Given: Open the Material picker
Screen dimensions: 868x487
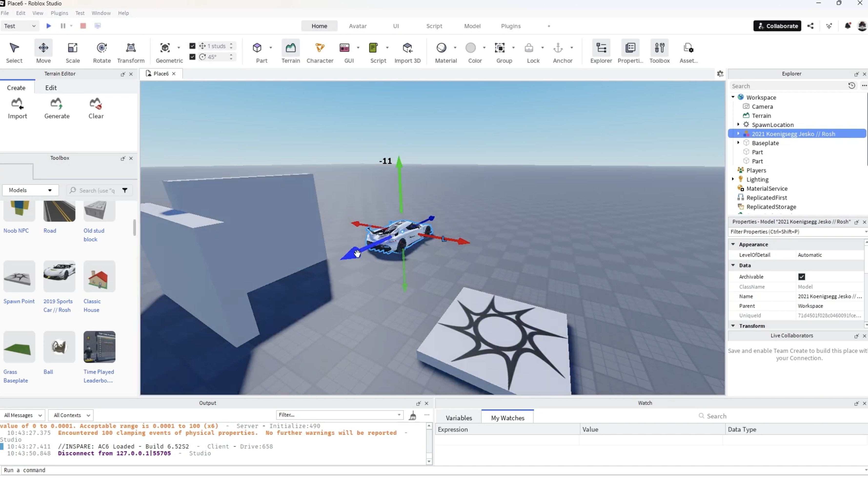Looking at the screenshot, I should [x=441, y=48].
